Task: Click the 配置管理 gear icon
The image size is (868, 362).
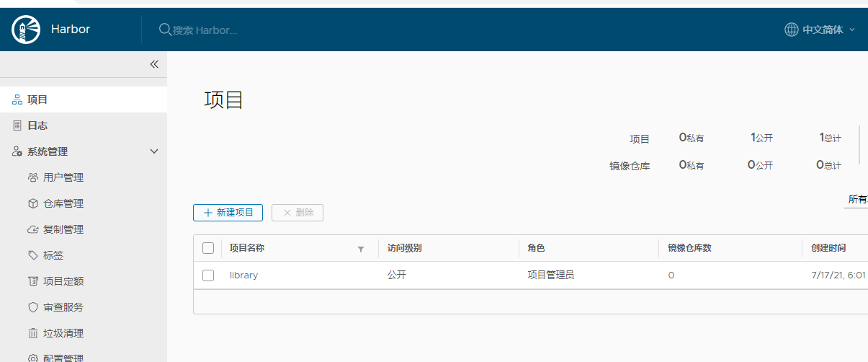Action: (32, 358)
